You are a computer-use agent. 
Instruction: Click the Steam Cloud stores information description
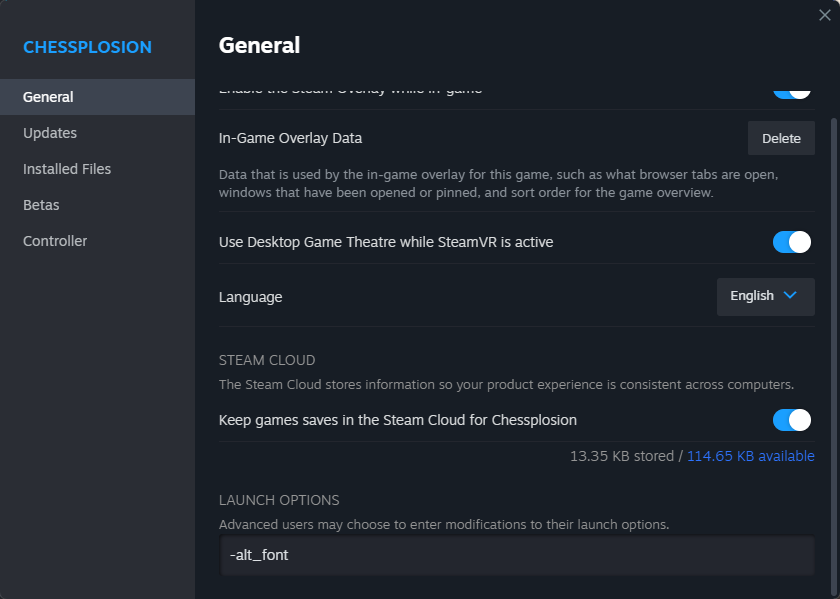click(x=506, y=385)
